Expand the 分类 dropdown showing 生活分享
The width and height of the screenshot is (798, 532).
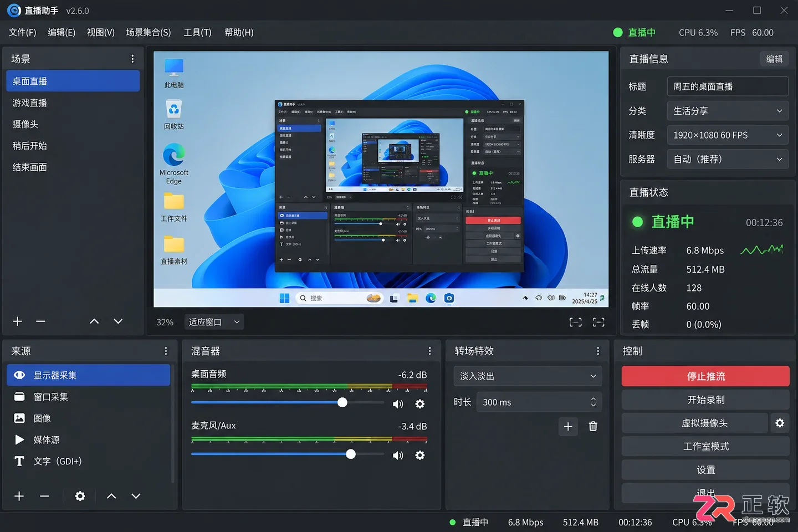point(728,111)
